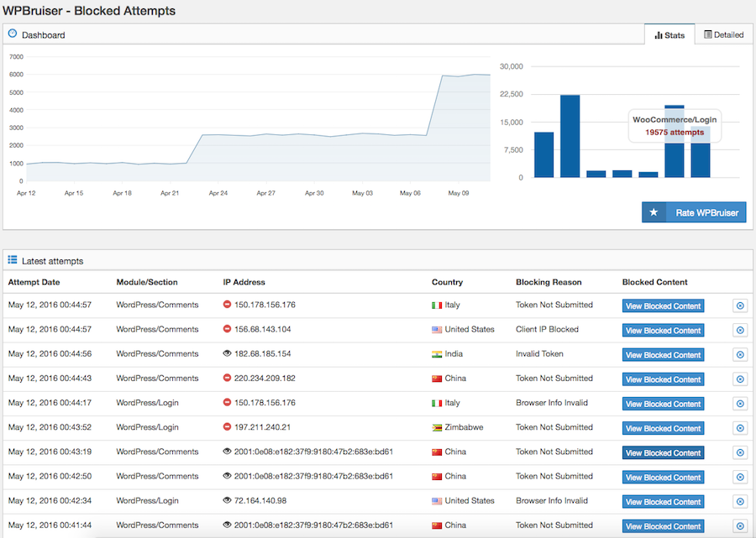
Task: Click the tallest bar in the bar chart
Action: [570, 136]
